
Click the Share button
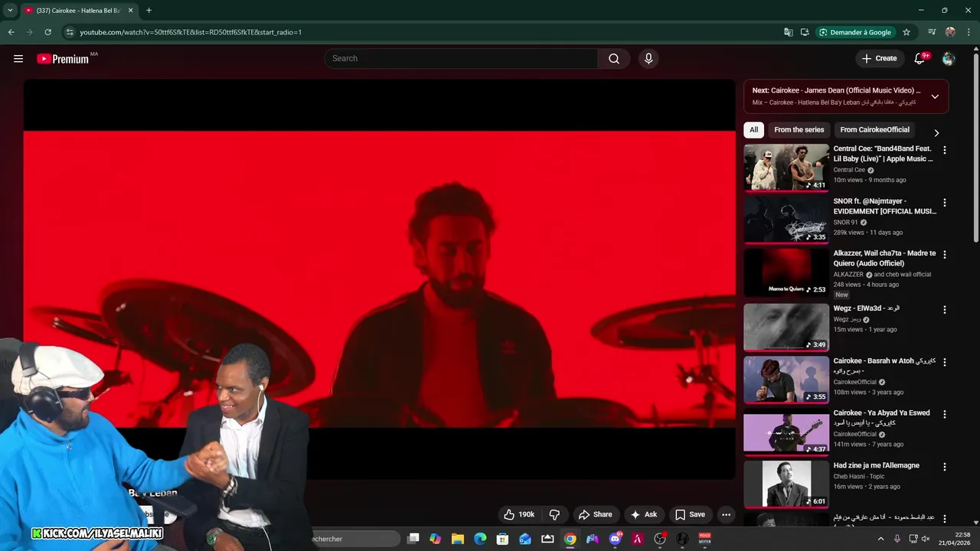596,514
